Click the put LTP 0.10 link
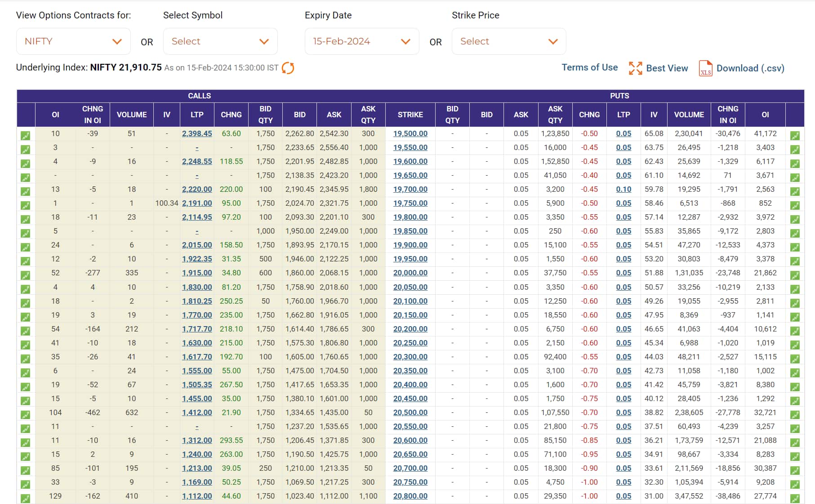The image size is (815, 504). point(623,189)
